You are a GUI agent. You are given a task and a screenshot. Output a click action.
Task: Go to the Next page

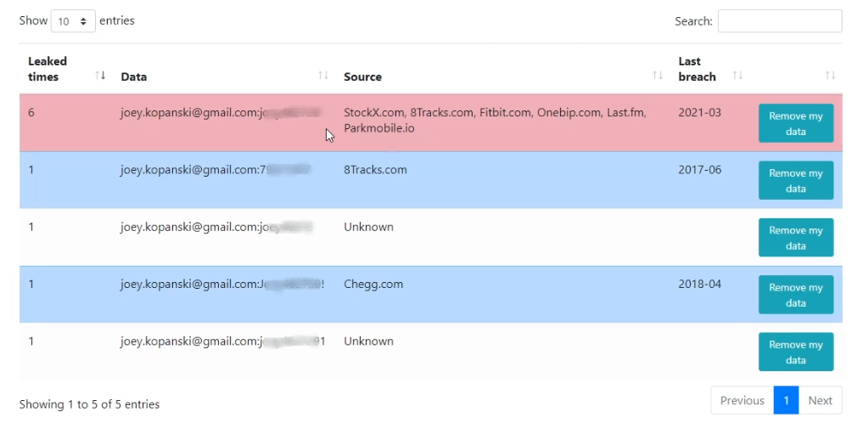point(820,400)
